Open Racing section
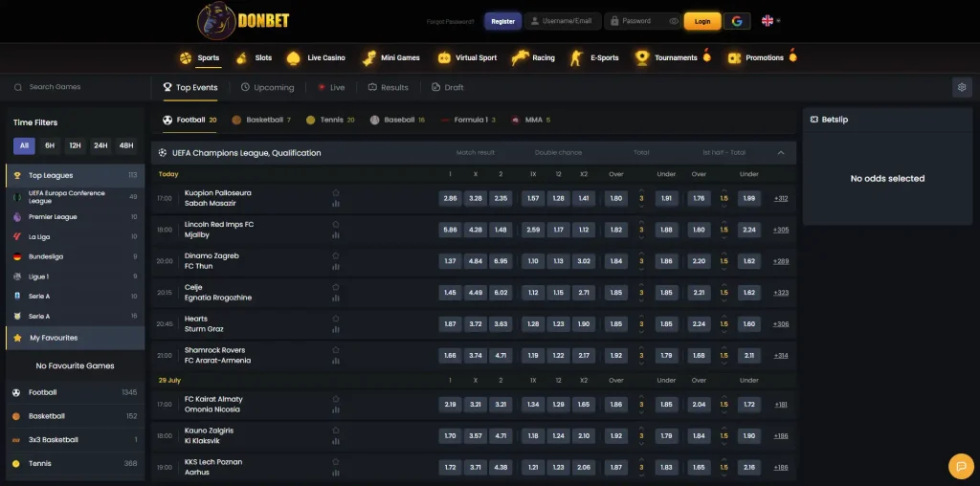 click(533, 57)
